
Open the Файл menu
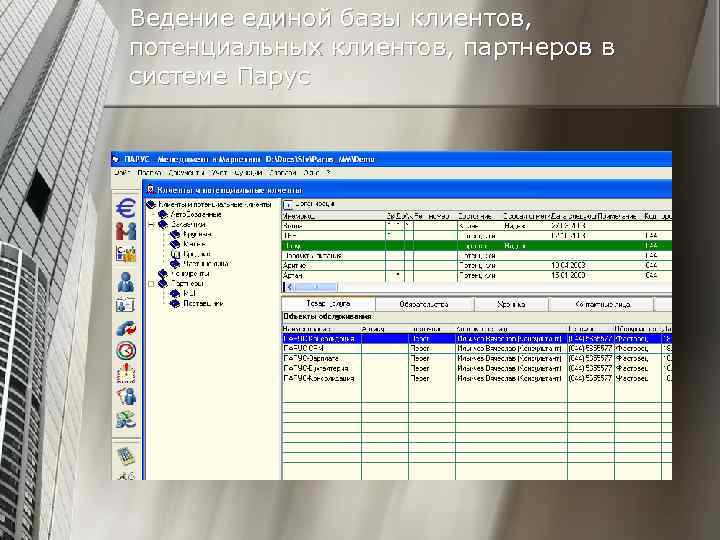click(x=122, y=173)
